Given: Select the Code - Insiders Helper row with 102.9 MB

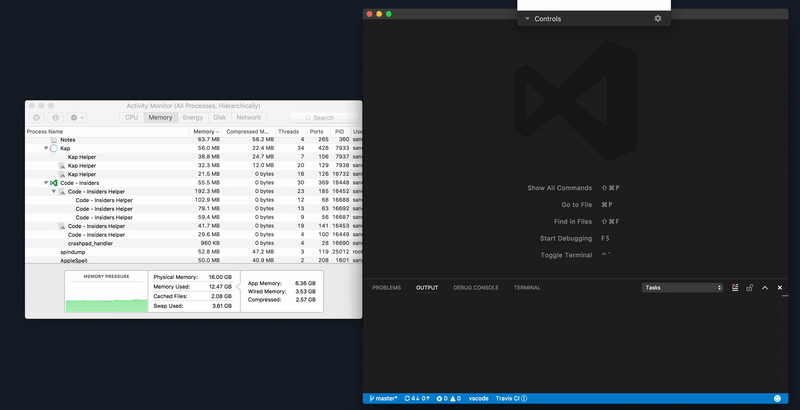Looking at the screenshot, I should click(194, 200).
